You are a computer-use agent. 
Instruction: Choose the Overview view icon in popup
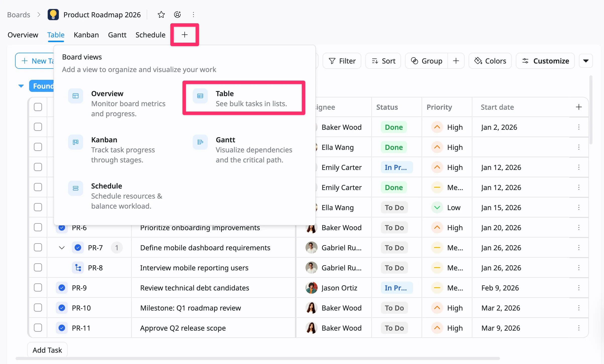click(76, 96)
